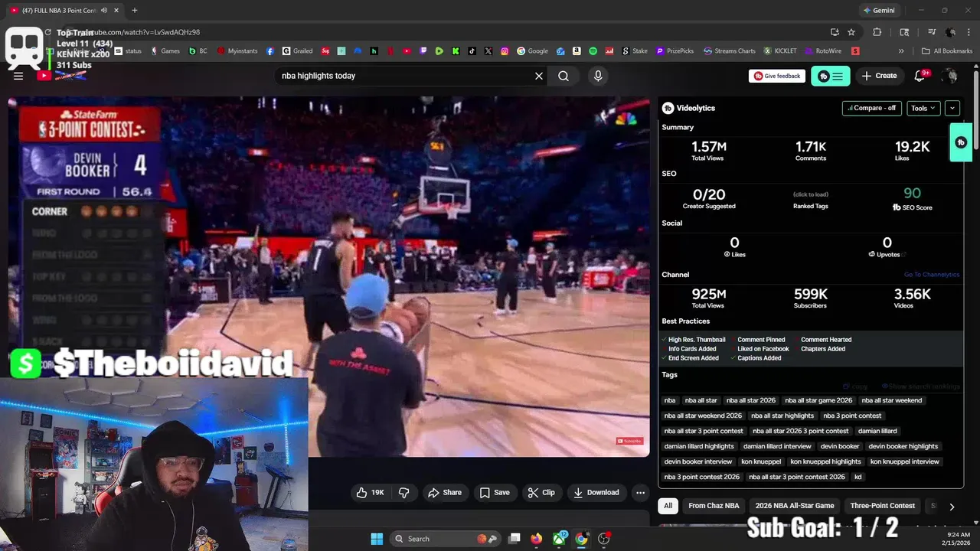This screenshot has height=551, width=980.
Task: Select the Three-Point Contest chip
Action: pos(882,506)
